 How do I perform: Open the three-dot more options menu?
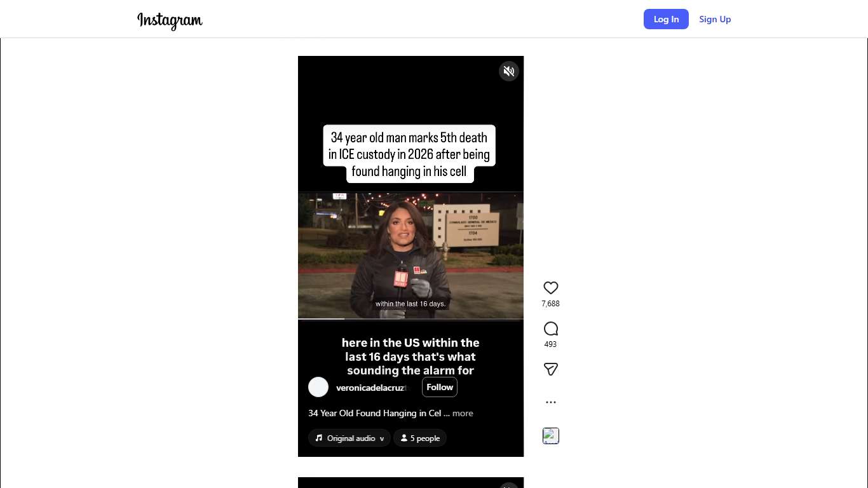click(551, 402)
